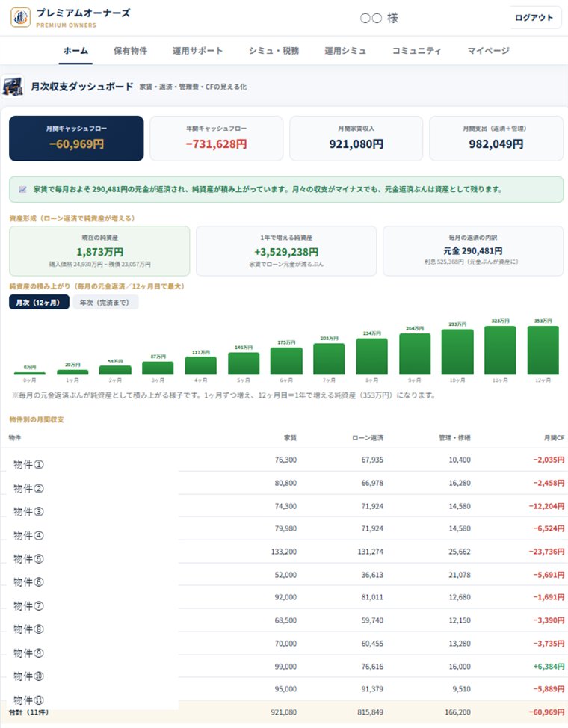Image resolution: width=568 pixels, height=728 pixels.
Task: Click the 物件⑦ row label
Action: tap(28, 606)
